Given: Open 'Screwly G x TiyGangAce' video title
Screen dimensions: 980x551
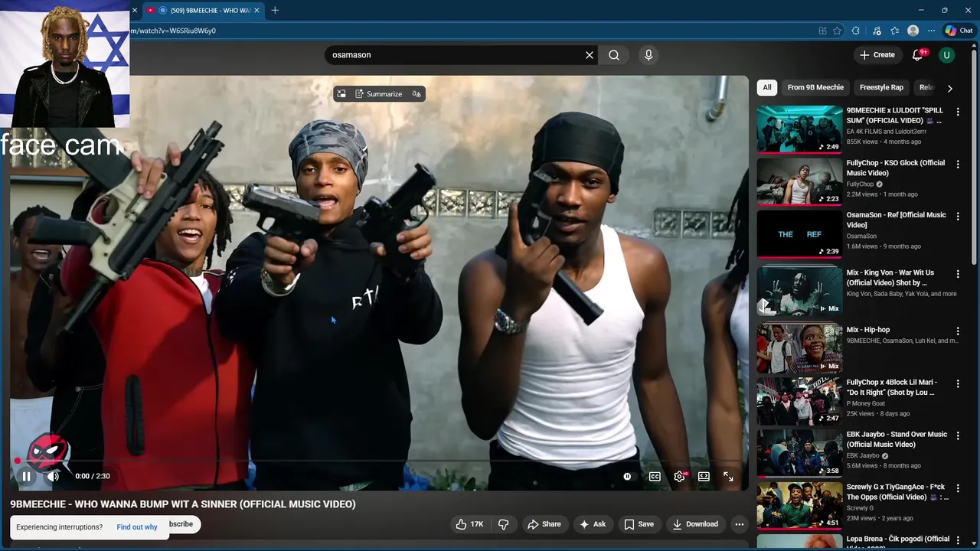Looking at the screenshot, I should coord(896,492).
